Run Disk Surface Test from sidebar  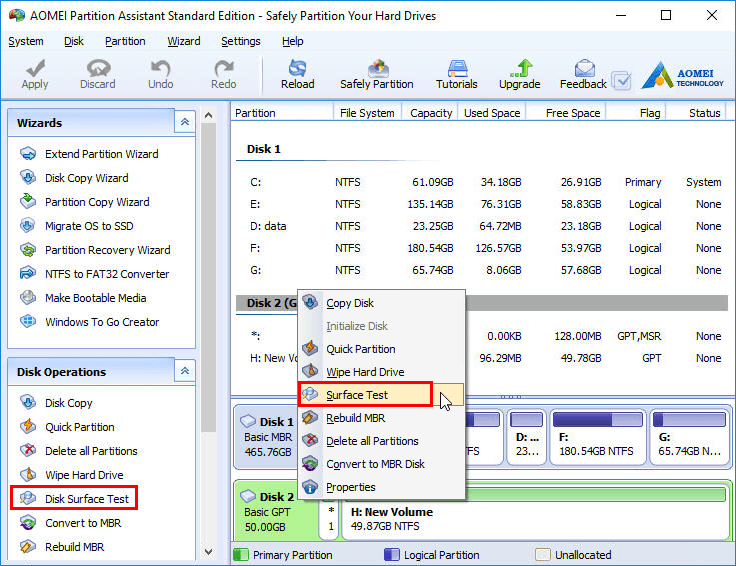(x=74, y=498)
